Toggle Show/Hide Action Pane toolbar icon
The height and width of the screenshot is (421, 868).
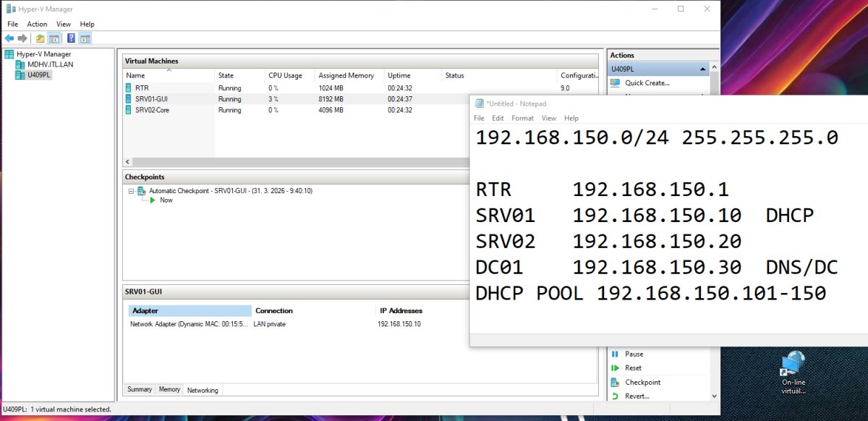click(x=85, y=38)
